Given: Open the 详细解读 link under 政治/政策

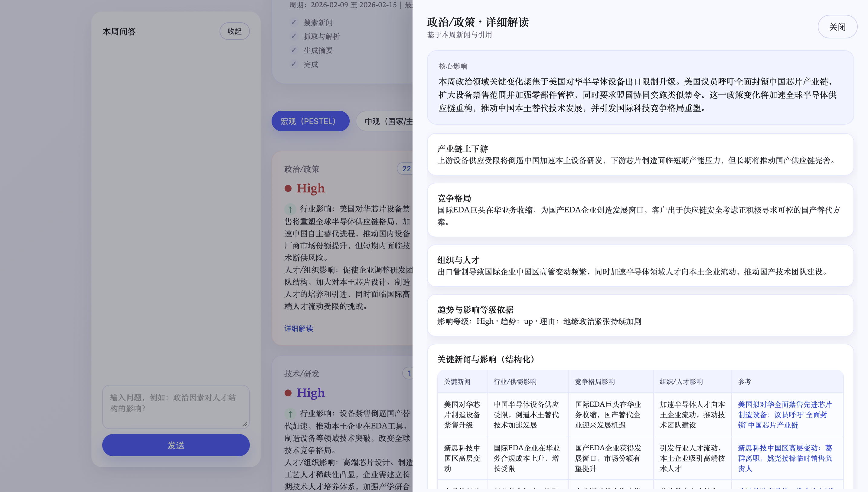Looking at the screenshot, I should click(298, 328).
